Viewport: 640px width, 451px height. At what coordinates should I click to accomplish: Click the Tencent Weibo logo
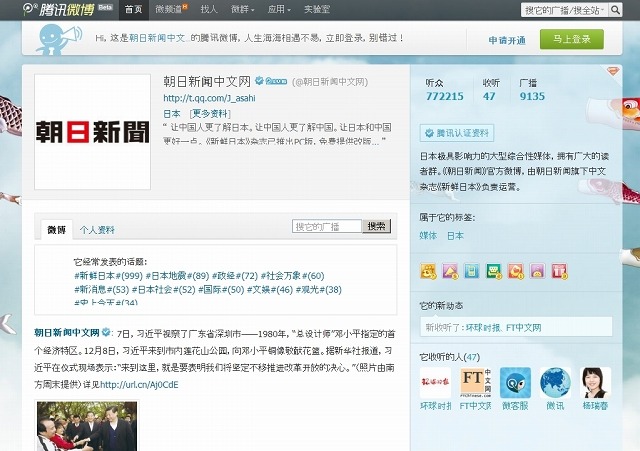58,9
